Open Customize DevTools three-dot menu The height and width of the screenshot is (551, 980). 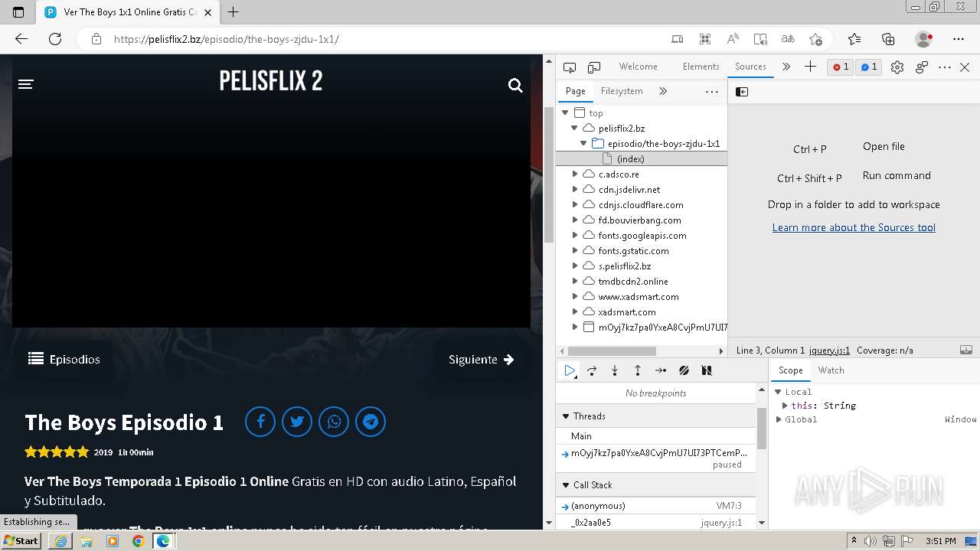tap(945, 67)
